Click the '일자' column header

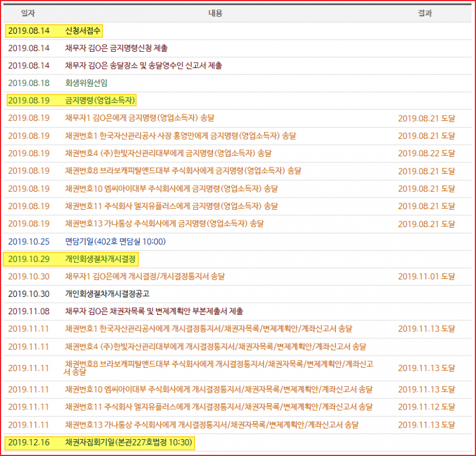[28, 13]
